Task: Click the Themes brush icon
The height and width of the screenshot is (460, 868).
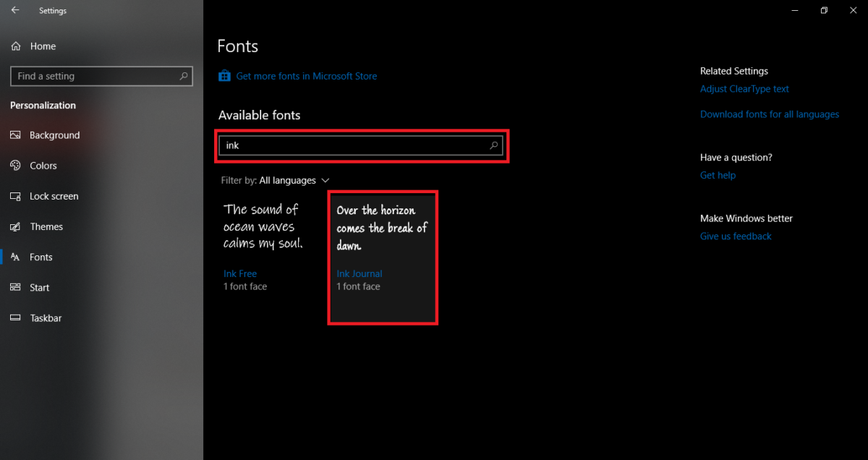Action: pos(15,226)
